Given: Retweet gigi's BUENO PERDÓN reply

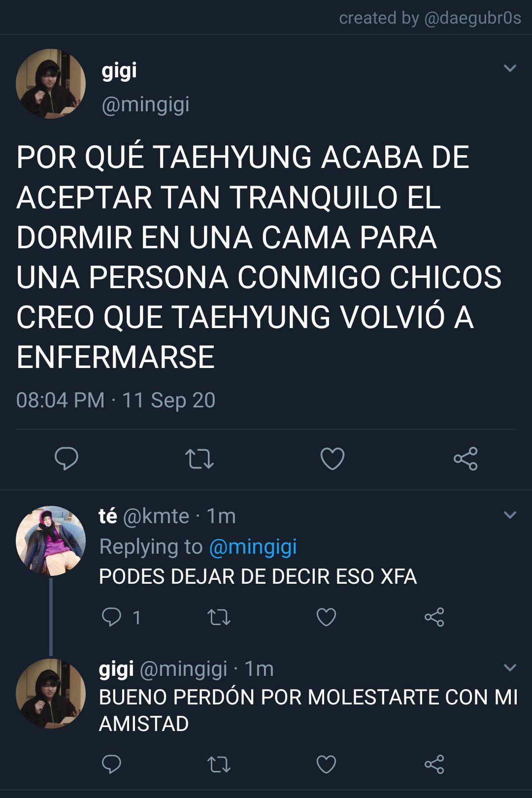Looking at the screenshot, I should [x=219, y=765].
